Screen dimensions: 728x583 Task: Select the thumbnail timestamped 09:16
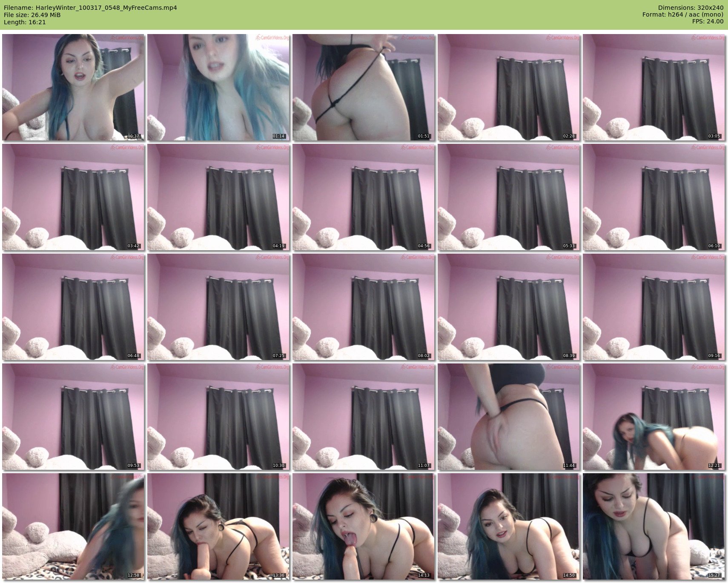tap(653, 307)
